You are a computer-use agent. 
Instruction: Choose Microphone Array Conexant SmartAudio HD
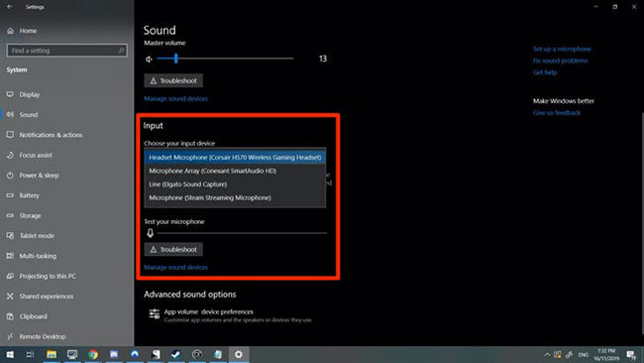click(235, 171)
